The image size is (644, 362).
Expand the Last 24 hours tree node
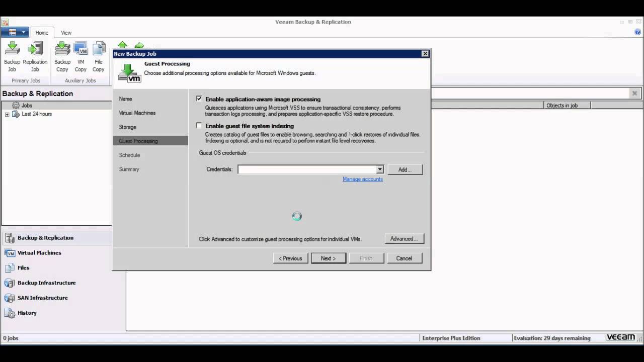pos(7,114)
